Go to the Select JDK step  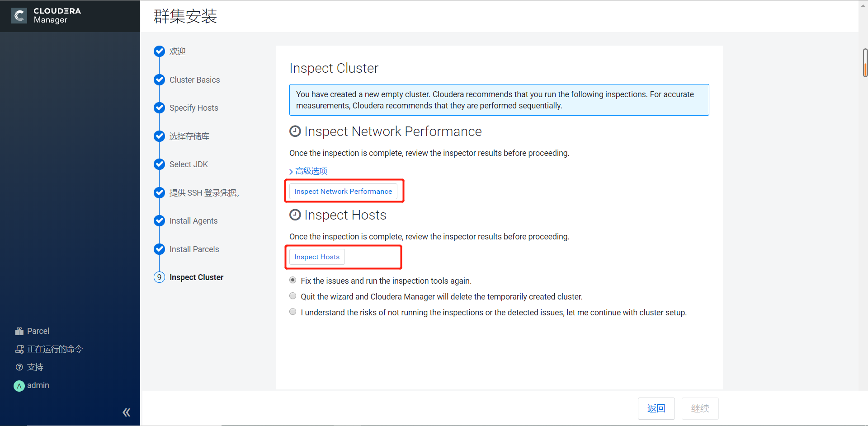click(x=189, y=164)
